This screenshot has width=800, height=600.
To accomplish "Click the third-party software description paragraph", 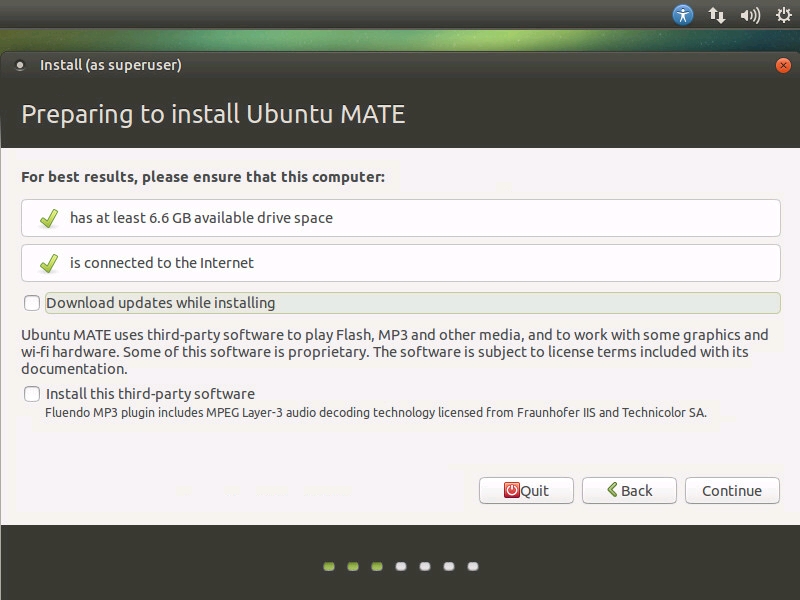I will tap(394, 352).
